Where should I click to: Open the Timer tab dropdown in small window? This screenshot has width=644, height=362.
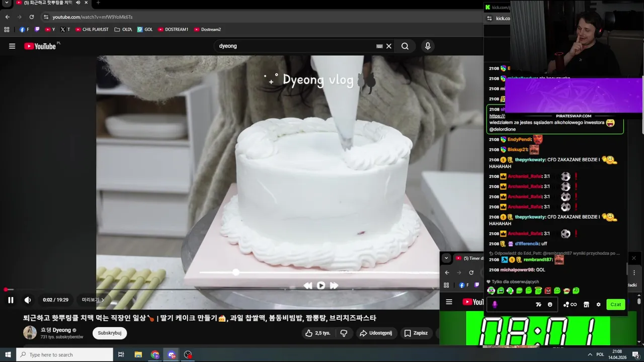click(446, 258)
